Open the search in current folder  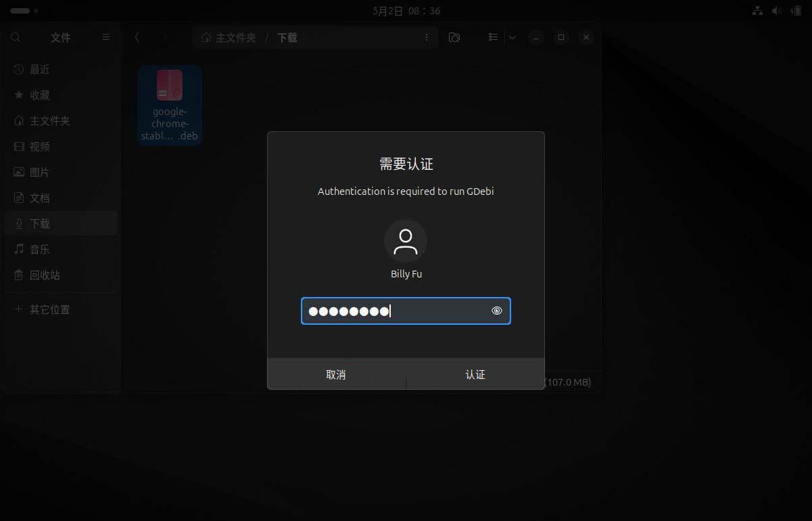[x=16, y=37]
